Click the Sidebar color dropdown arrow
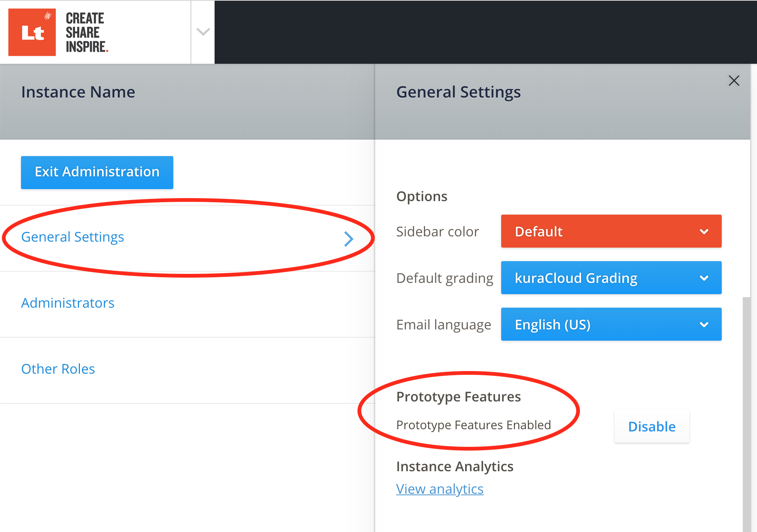The image size is (757, 532). (704, 231)
